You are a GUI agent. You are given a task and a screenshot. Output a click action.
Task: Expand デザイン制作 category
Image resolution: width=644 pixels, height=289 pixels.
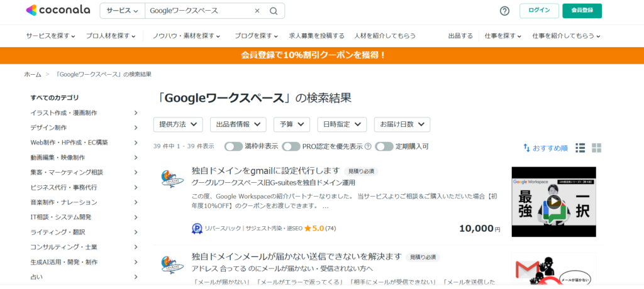pos(84,128)
